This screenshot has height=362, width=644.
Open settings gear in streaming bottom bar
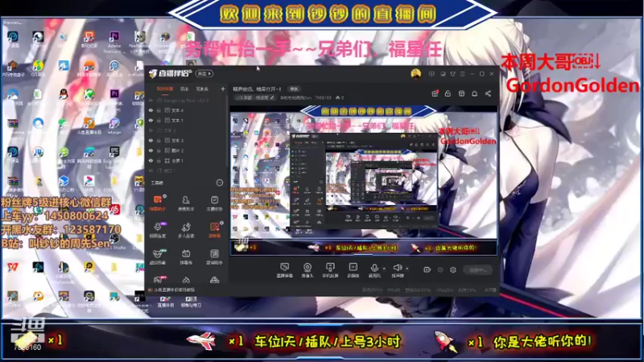point(453,269)
